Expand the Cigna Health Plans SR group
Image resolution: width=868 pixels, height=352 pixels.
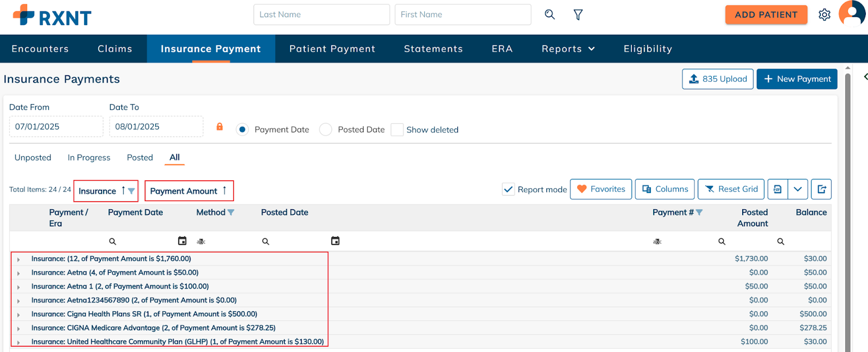(18, 315)
